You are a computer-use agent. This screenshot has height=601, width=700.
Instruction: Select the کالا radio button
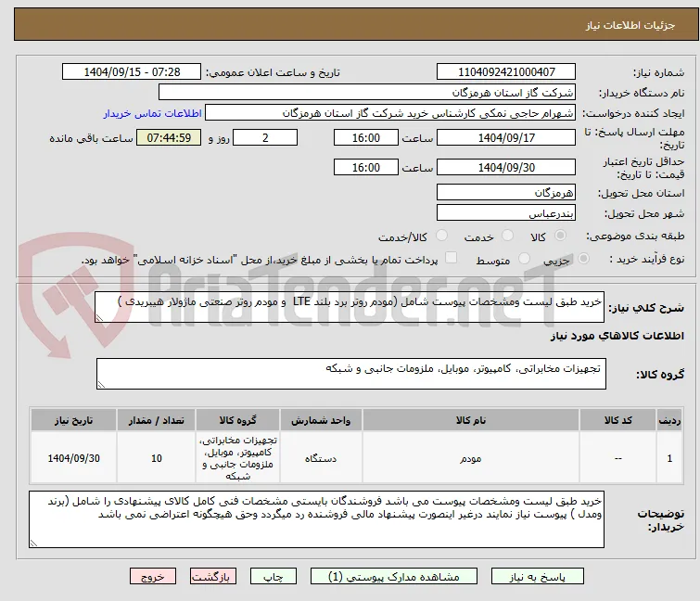[x=560, y=236]
